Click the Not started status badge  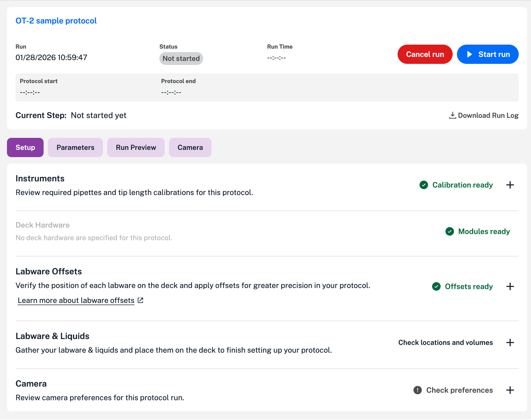pos(181,59)
